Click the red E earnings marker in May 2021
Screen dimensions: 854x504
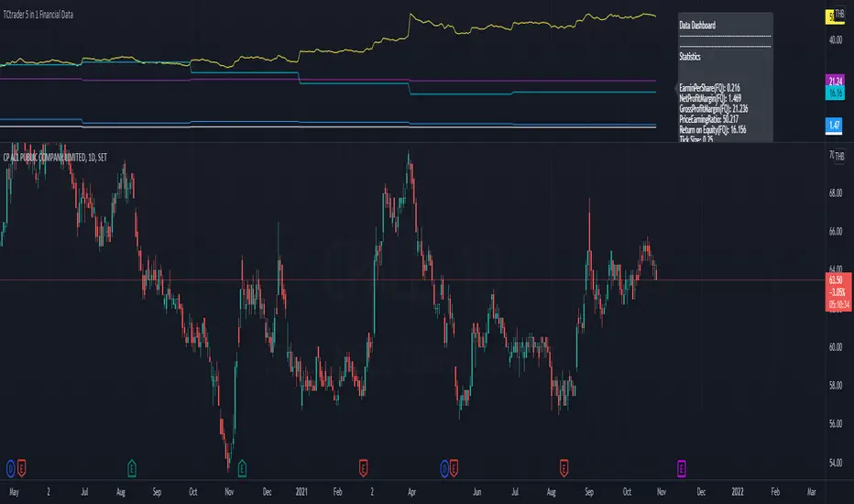(454, 468)
